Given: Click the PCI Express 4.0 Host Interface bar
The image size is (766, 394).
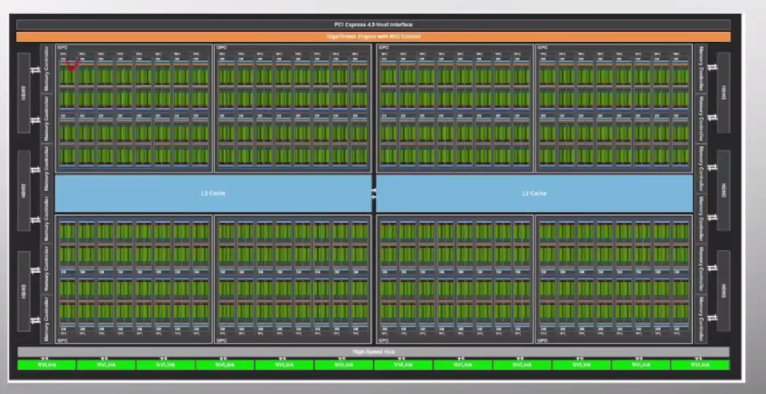Looking at the screenshot, I should [373, 24].
